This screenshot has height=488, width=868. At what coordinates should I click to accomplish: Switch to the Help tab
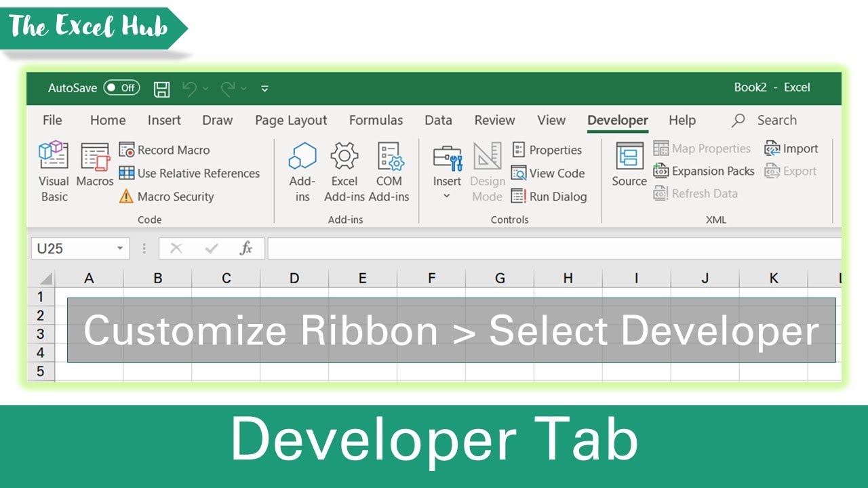pyautogui.click(x=682, y=120)
